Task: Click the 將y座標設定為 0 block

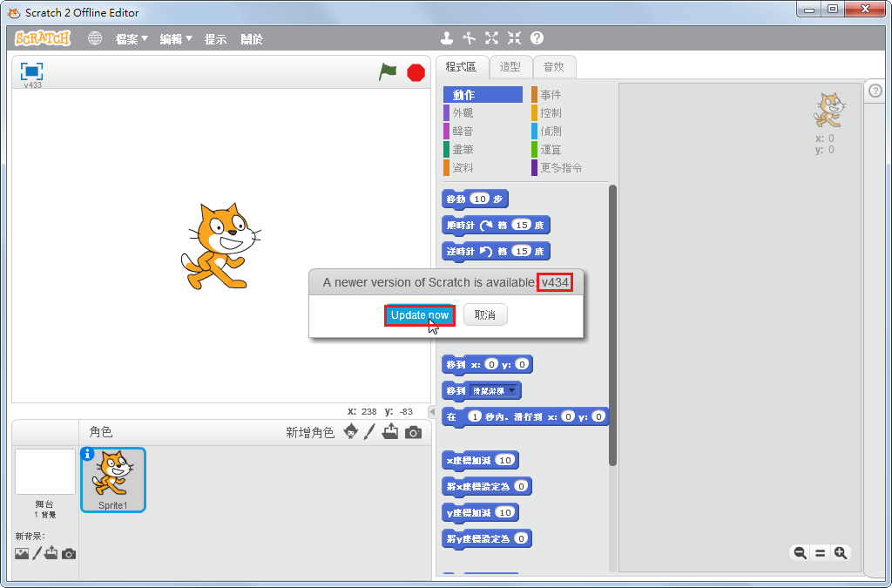Action: coord(486,538)
